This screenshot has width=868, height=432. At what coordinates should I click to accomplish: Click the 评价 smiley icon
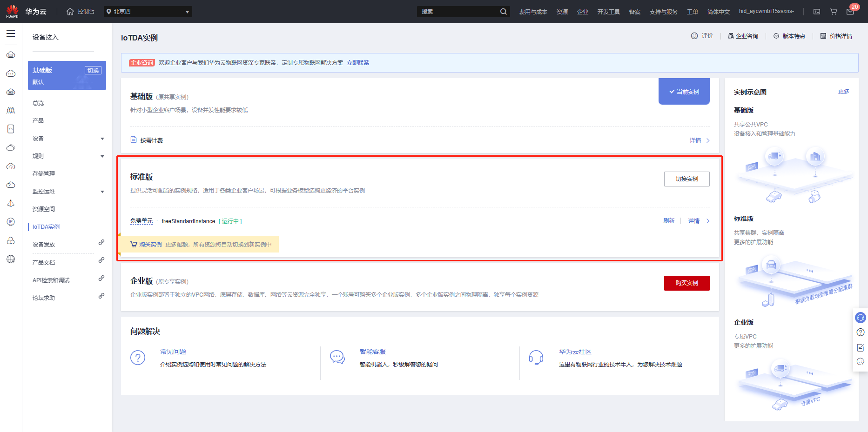(x=694, y=36)
